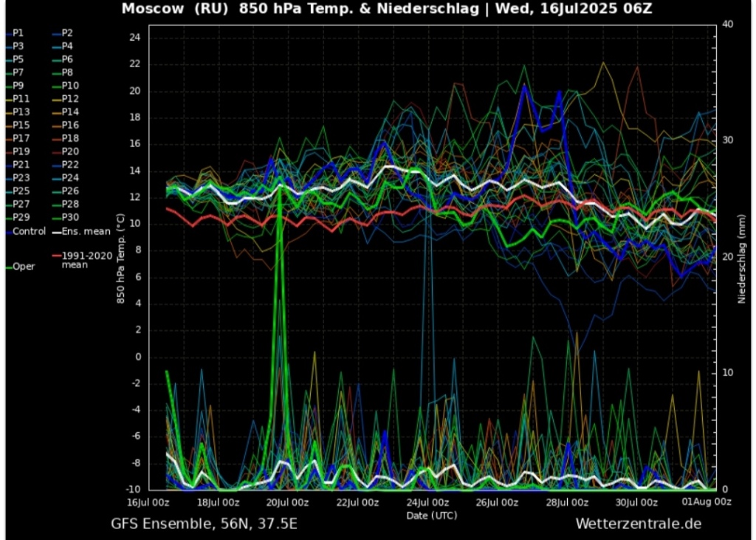Screen dimensions: 756x540
Task: Select the P22 legend entry
Action: pos(69,165)
